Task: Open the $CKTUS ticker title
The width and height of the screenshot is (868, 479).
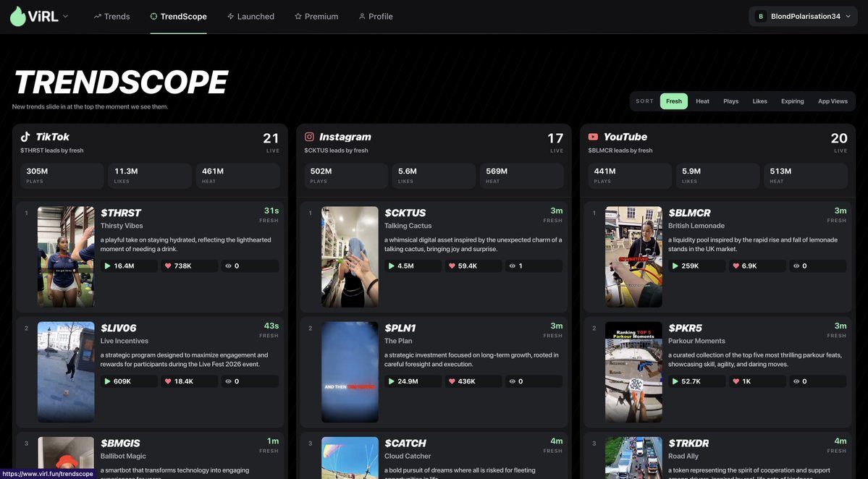Action: (x=405, y=213)
